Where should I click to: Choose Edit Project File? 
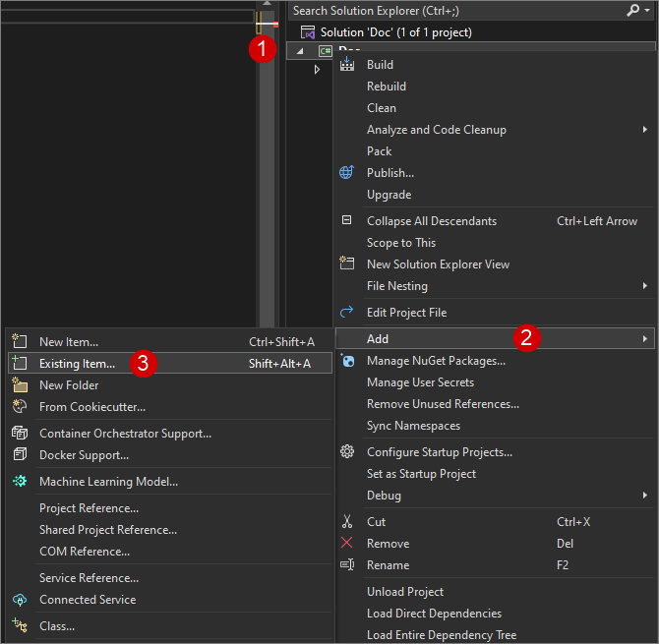[x=406, y=313]
